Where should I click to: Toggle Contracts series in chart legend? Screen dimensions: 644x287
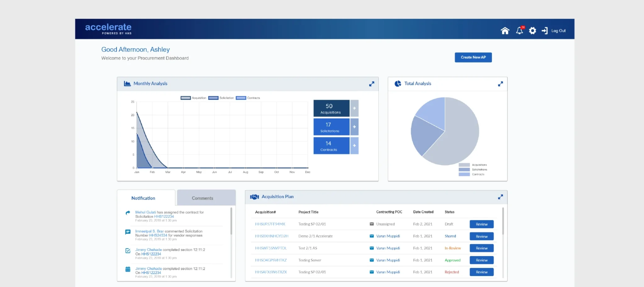click(248, 98)
